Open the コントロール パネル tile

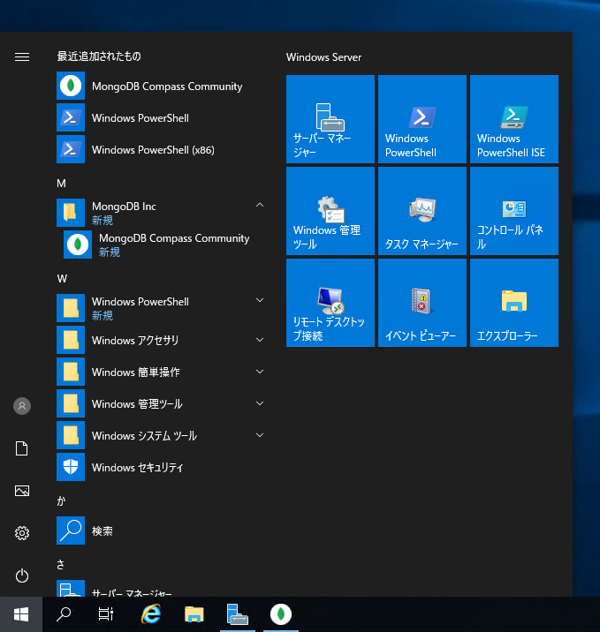(x=514, y=211)
